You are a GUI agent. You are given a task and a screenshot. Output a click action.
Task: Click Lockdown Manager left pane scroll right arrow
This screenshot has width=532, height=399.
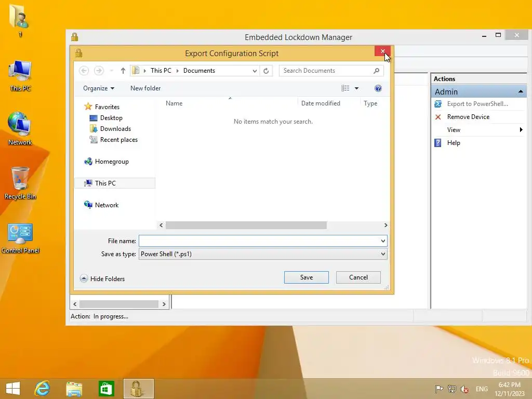164,304
